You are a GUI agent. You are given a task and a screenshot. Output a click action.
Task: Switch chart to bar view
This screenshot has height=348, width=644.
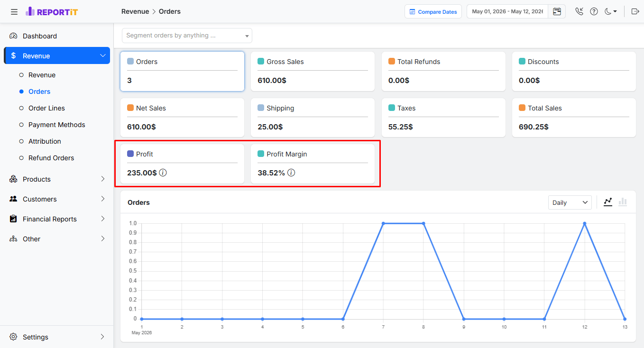tap(623, 202)
